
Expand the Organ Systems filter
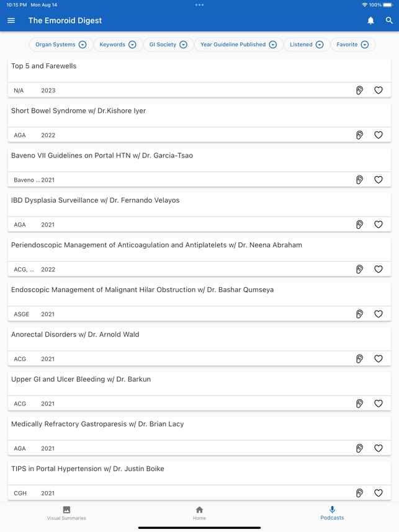pyautogui.click(x=60, y=44)
